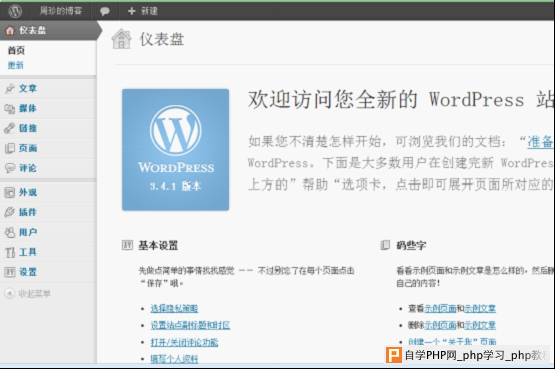Click the plug icon for 插件
Screen dimensions: 555x369
(10, 212)
